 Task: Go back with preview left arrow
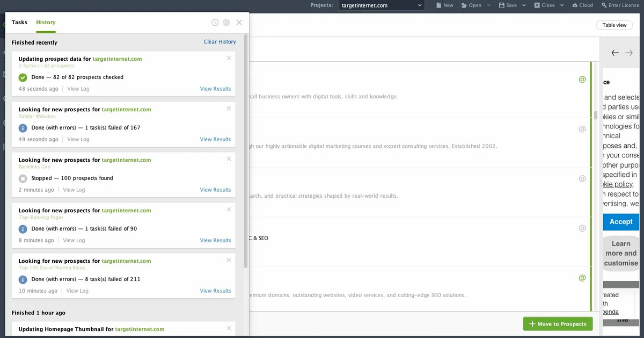(x=615, y=53)
